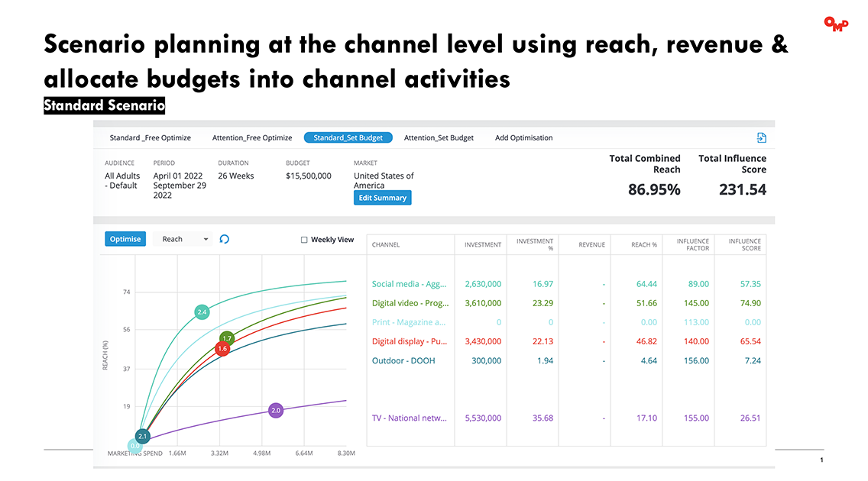
Task: Click the Edit Summary button
Action: (382, 197)
